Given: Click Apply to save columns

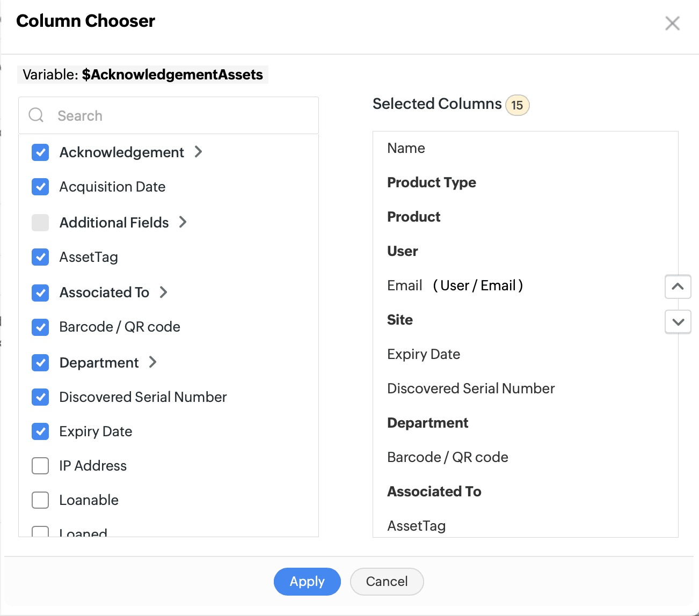Looking at the screenshot, I should pyautogui.click(x=307, y=582).
